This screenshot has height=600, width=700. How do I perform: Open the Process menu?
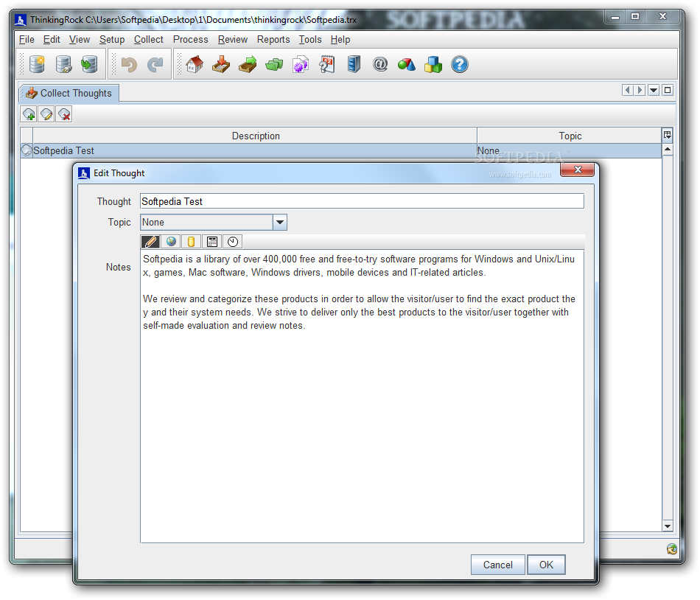(x=191, y=39)
